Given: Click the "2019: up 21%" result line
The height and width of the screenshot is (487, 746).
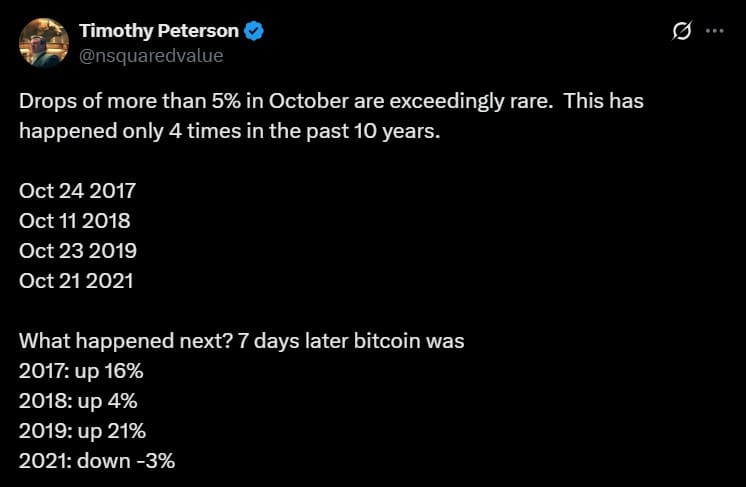Looking at the screenshot, I should click(82, 431).
